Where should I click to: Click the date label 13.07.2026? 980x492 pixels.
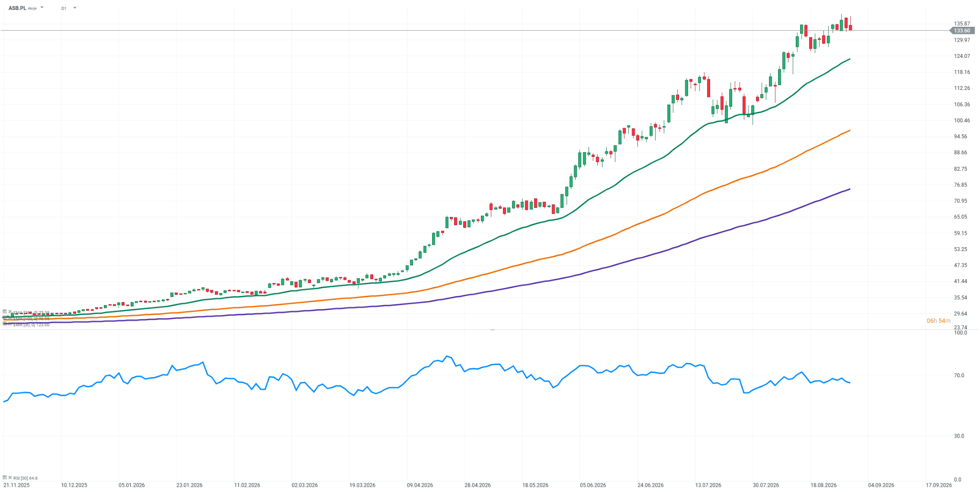pyautogui.click(x=708, y=485)
